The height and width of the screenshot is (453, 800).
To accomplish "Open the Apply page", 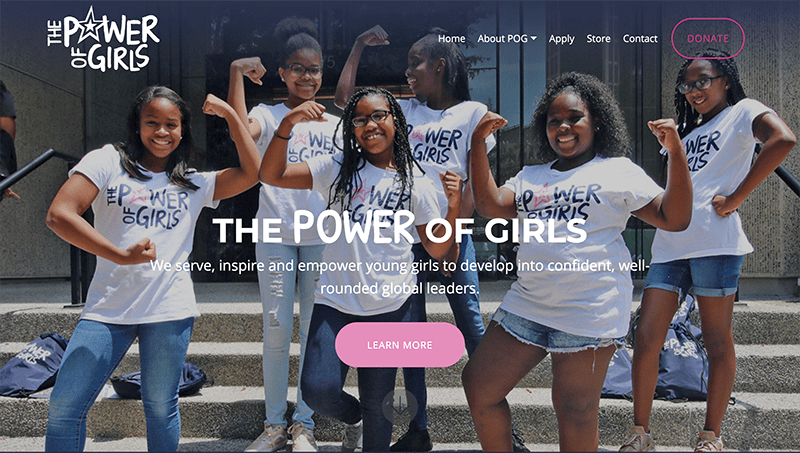I will (562, 39).
